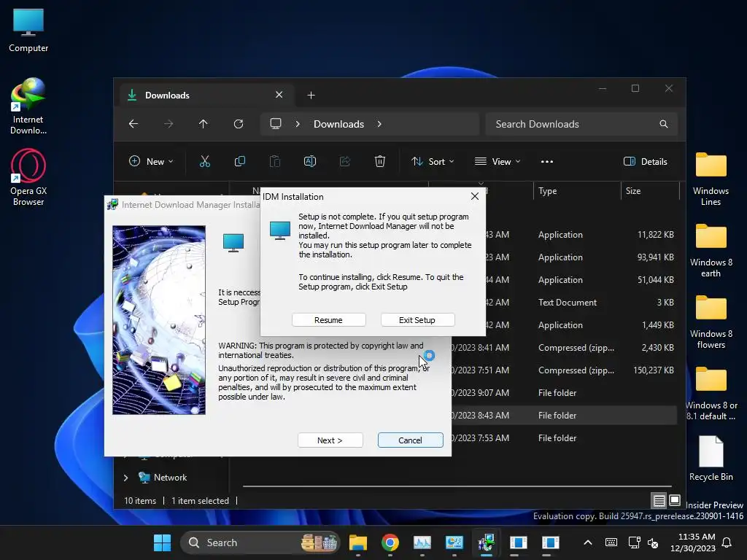Click Delete trash icon in toolbar

379,161
